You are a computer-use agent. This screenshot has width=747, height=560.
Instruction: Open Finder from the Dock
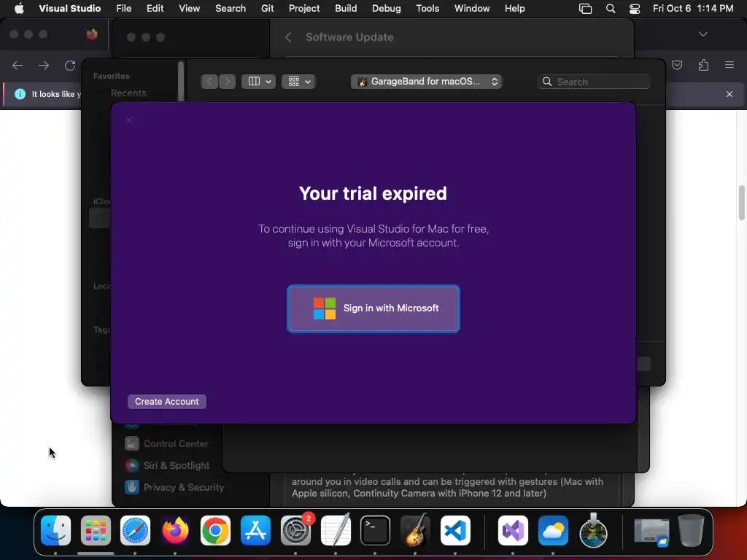tap(55, 531)
